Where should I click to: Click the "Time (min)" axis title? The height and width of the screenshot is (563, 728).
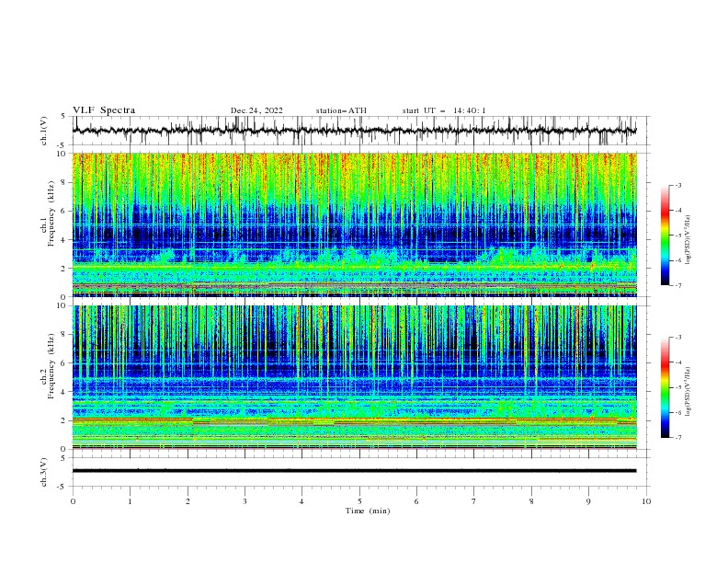click(x=368, y=511)
